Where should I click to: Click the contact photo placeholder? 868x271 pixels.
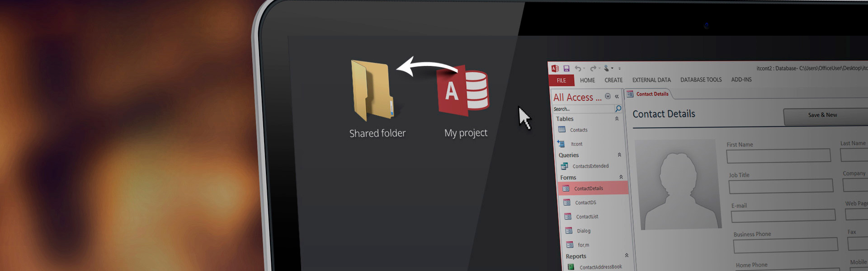point(678,184)
